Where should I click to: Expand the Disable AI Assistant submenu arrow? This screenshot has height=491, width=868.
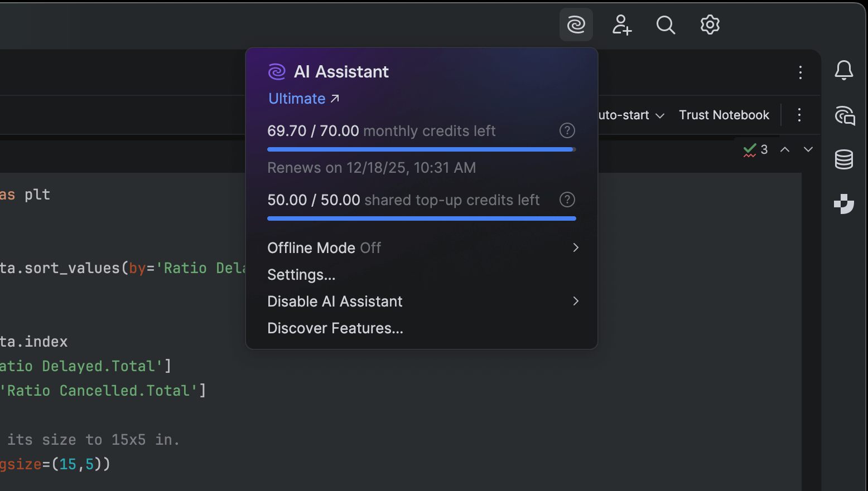[576, 302]
